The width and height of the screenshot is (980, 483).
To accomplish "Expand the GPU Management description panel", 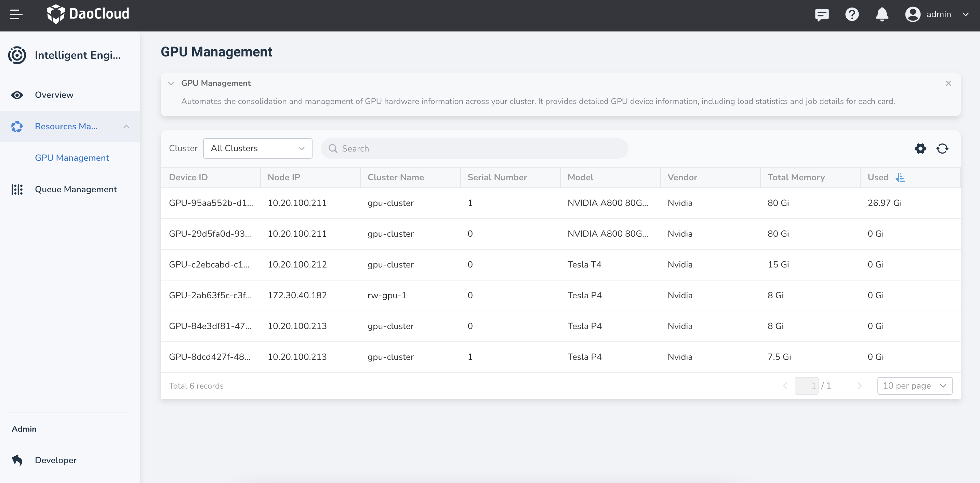I will (171, 83).
